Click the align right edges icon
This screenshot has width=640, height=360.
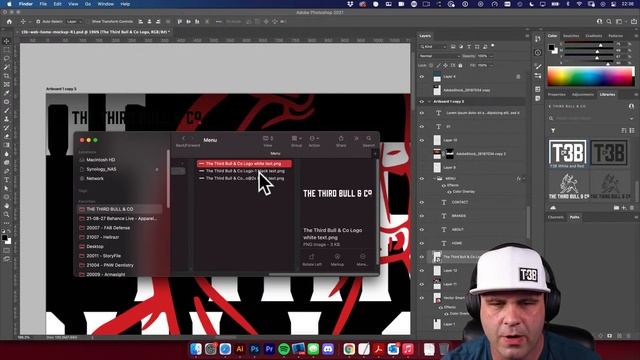point(158,22)
